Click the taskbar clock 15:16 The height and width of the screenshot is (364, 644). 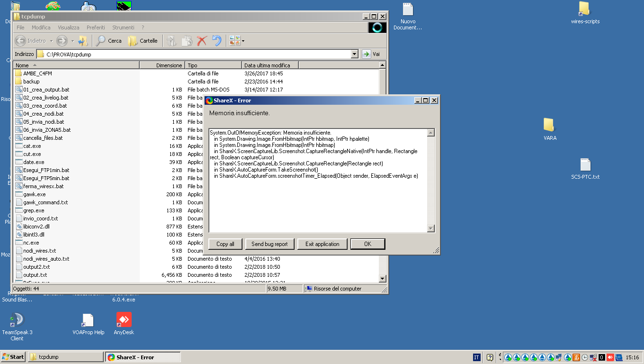[632, 357]
